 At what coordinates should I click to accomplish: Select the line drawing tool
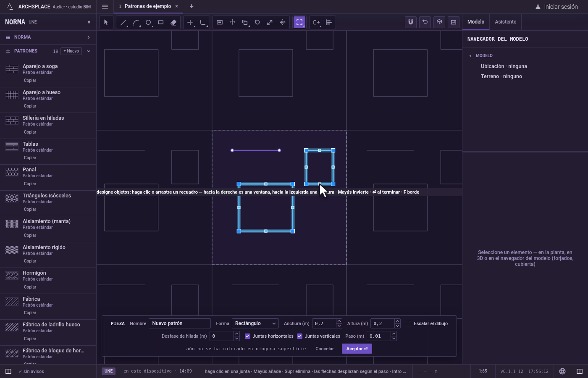click(x=123, y=22)
